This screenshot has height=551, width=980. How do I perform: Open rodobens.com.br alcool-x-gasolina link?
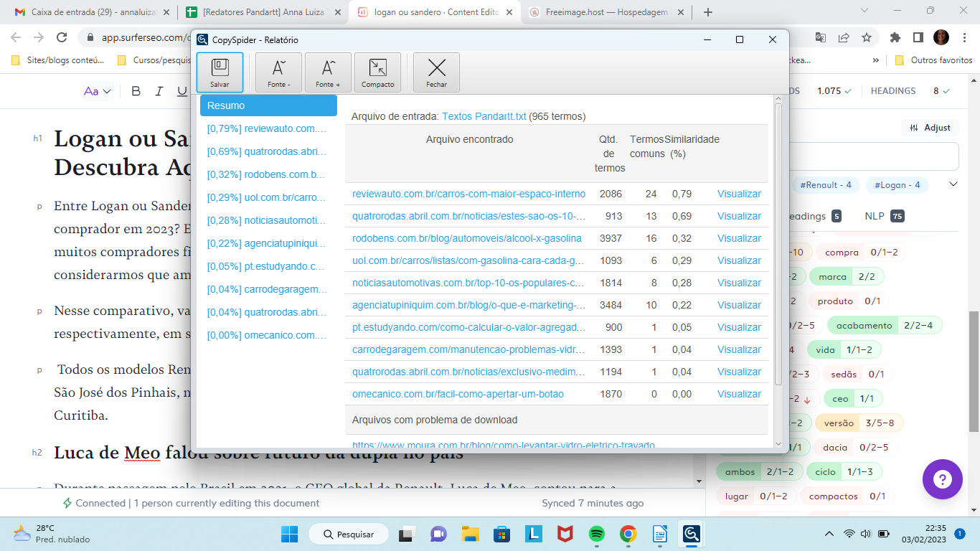click(467, 238)
